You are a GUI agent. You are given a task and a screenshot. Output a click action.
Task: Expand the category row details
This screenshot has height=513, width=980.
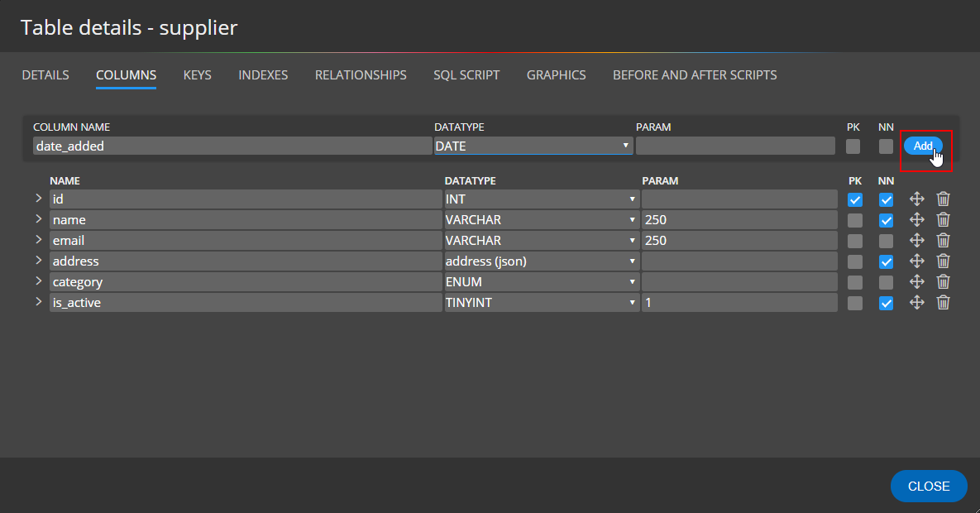pyautogui.click(x=39, y=280)
